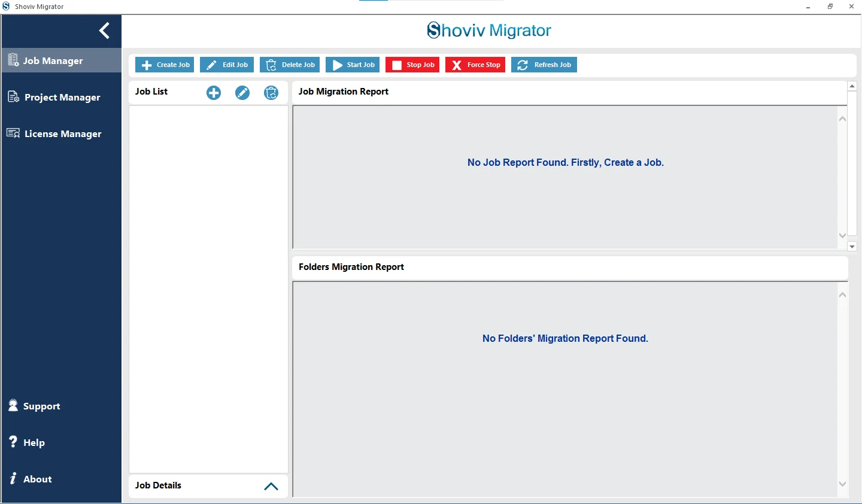
Task: Minimize the Shoviv Migrator window
Action: pos(808,7)
